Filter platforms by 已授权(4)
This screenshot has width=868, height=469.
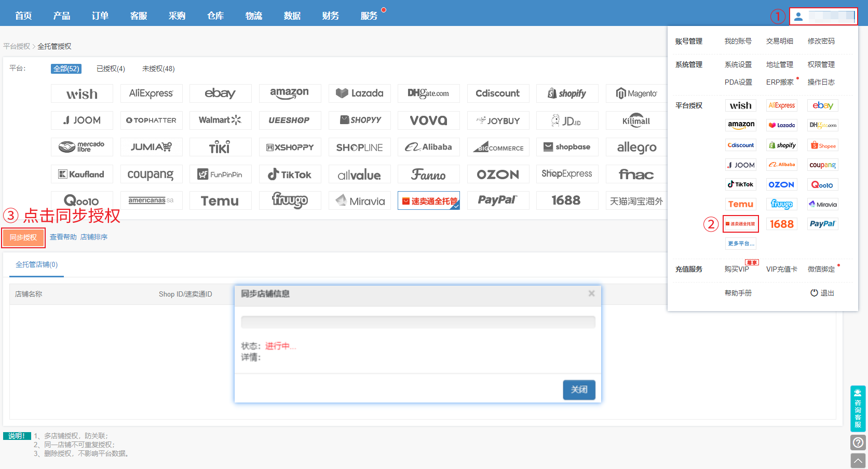[x=111, y=69]
